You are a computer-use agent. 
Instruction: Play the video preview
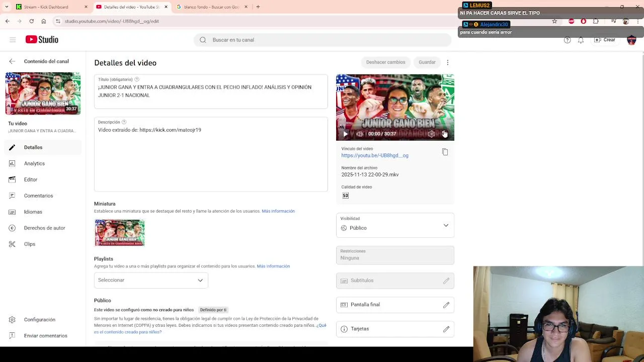click(345, 134)
